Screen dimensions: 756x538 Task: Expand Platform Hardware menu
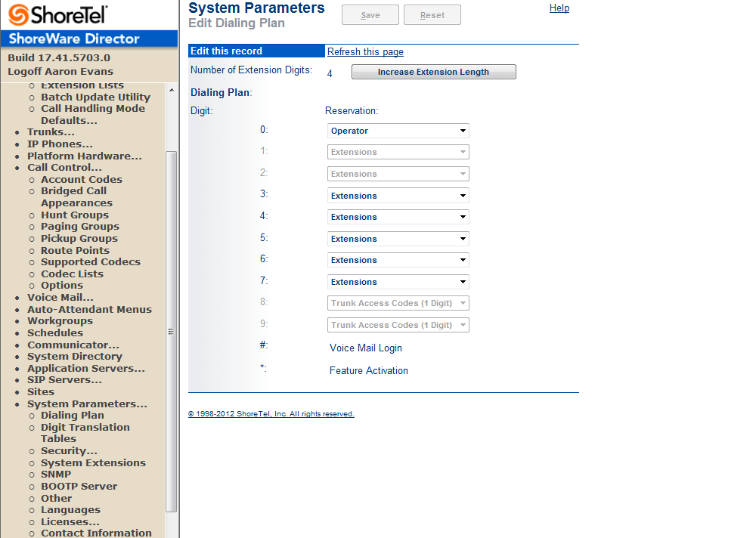click(85, 156)
